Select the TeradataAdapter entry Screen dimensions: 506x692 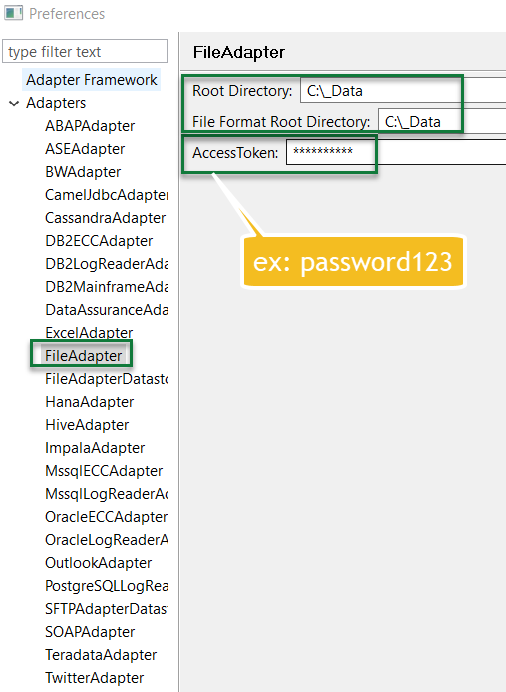click(101, 654)
